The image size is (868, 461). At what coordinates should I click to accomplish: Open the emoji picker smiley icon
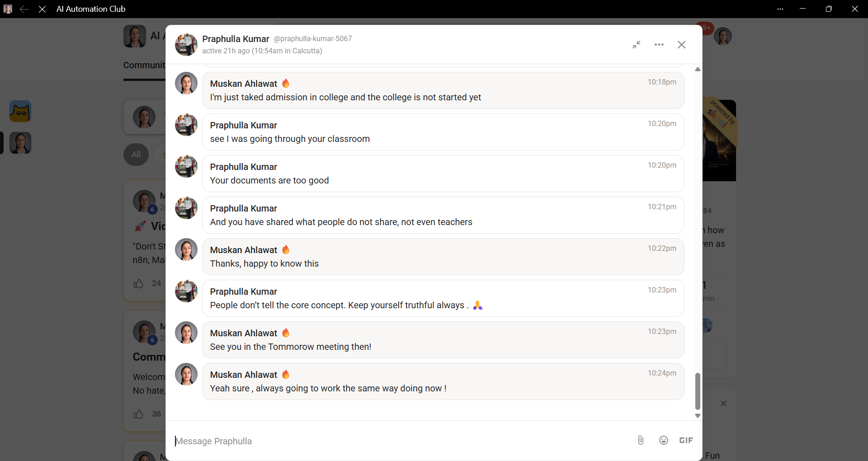click(x=663, y=440)
